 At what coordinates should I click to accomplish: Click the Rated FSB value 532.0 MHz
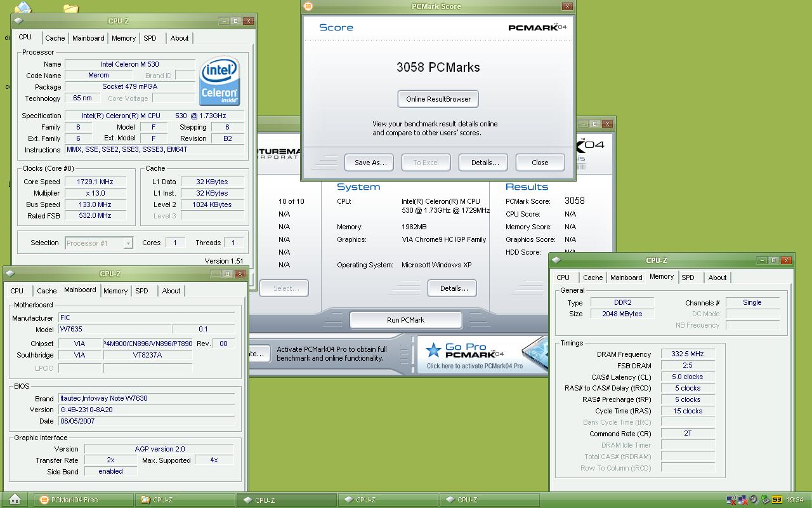(95, 216)
